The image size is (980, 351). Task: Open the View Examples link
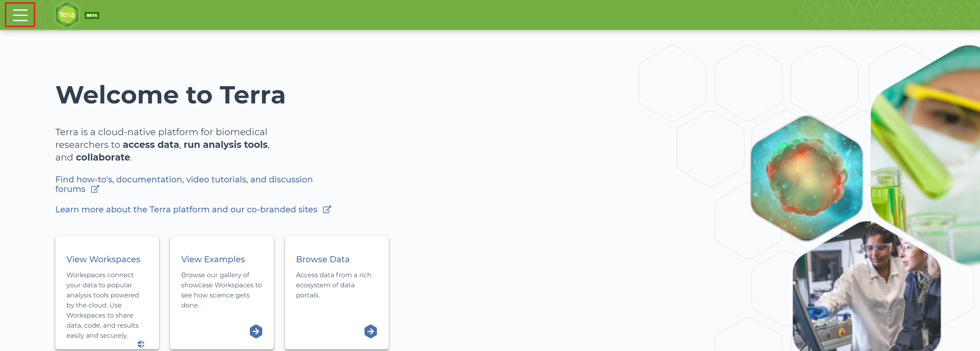point(213,259)
